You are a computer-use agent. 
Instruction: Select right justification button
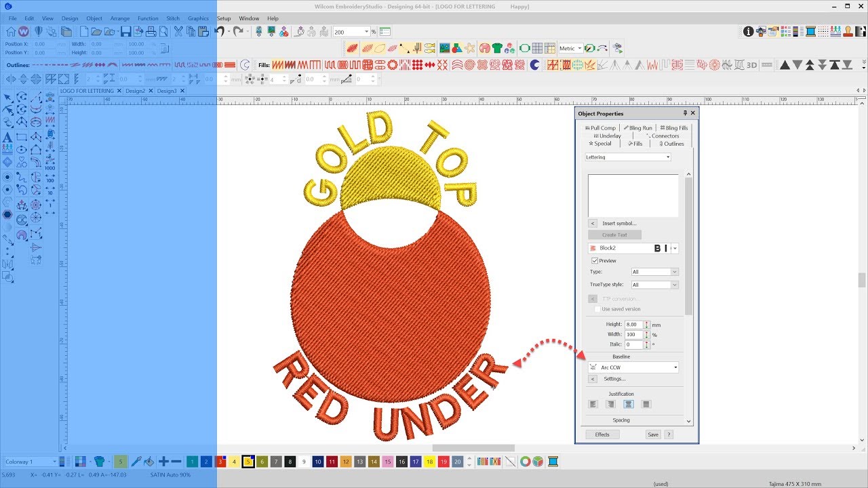coord(611,404)
